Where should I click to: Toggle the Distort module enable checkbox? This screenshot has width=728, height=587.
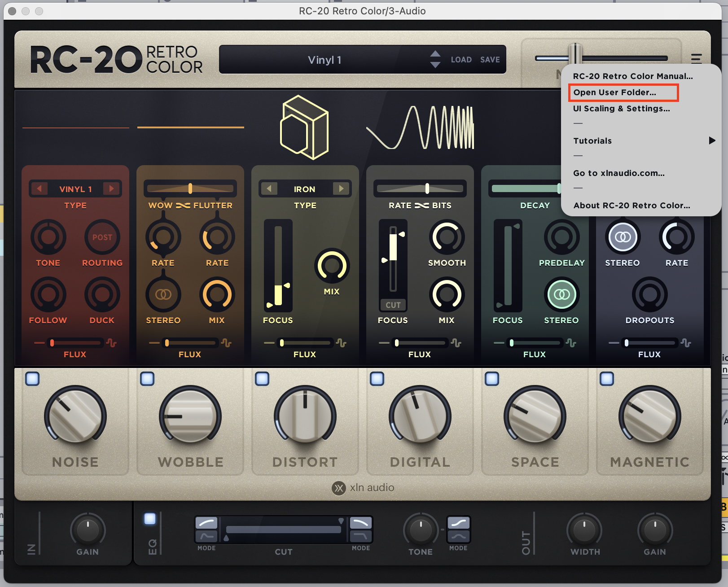click(x=262, y=379)
